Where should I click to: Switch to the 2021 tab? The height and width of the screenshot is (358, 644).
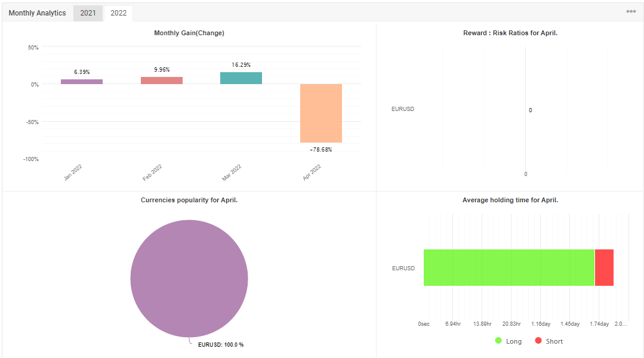coord(88,13)
